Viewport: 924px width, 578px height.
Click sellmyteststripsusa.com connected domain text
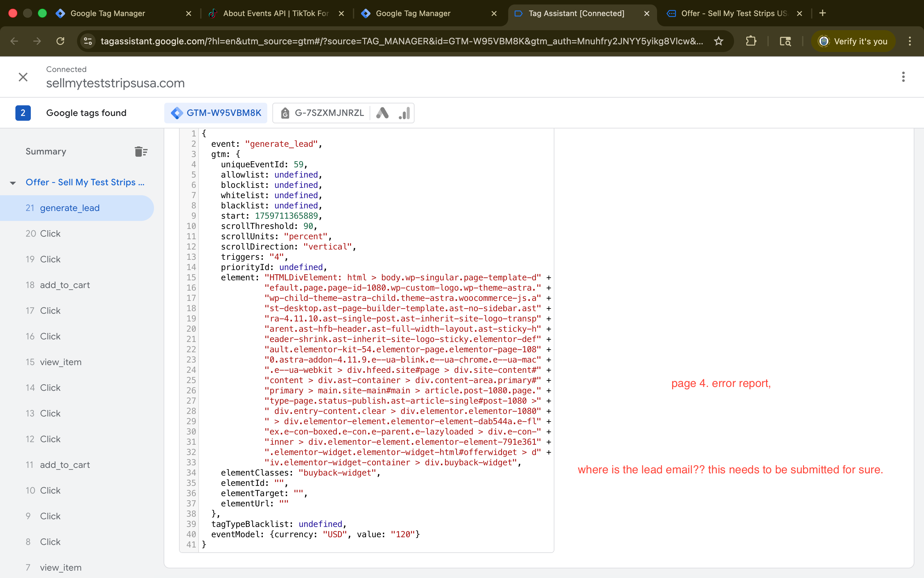click(115, 83)
